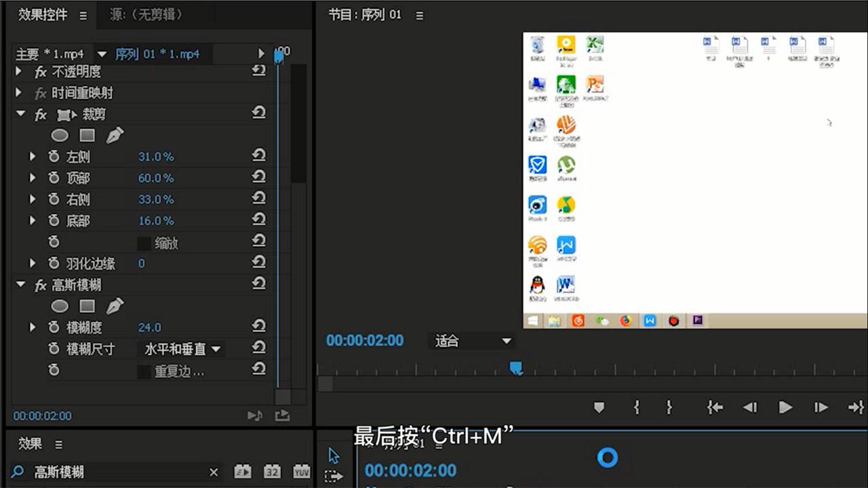Switch to the 源:(无剪辑) tab
This screenshot has height=488, width=868.
pos(146,14)
